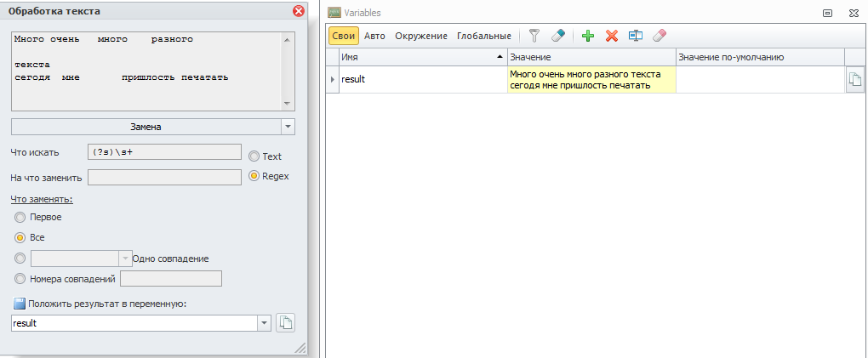The image size is (868, 358).
Task: Choose the Все replacement option
Action: [x=20, y=237]
